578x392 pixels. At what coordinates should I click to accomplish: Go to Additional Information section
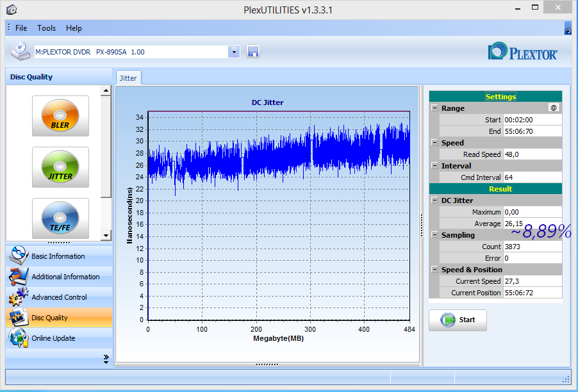pos(59,276)
